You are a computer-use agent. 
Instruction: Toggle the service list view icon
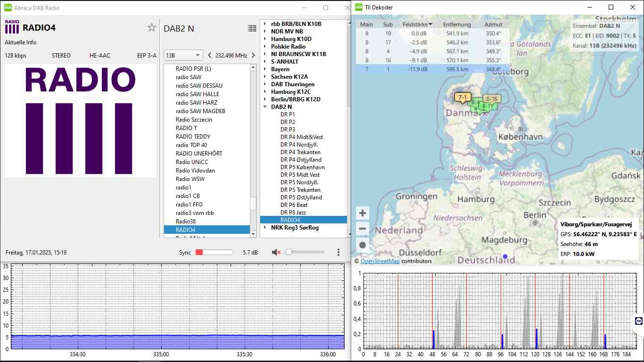pyautogui.click(x=252, y=28)
